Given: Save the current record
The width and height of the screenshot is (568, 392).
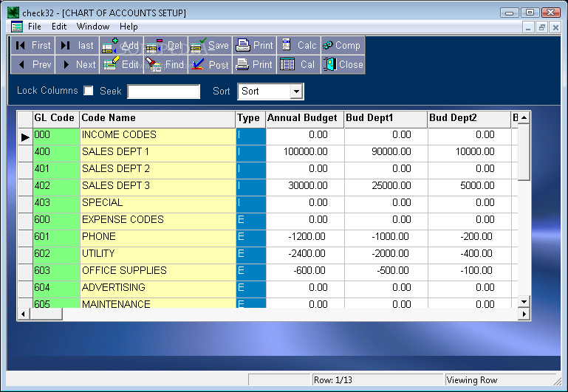Looking at the screenshot, I should click(x=210, y=46).
